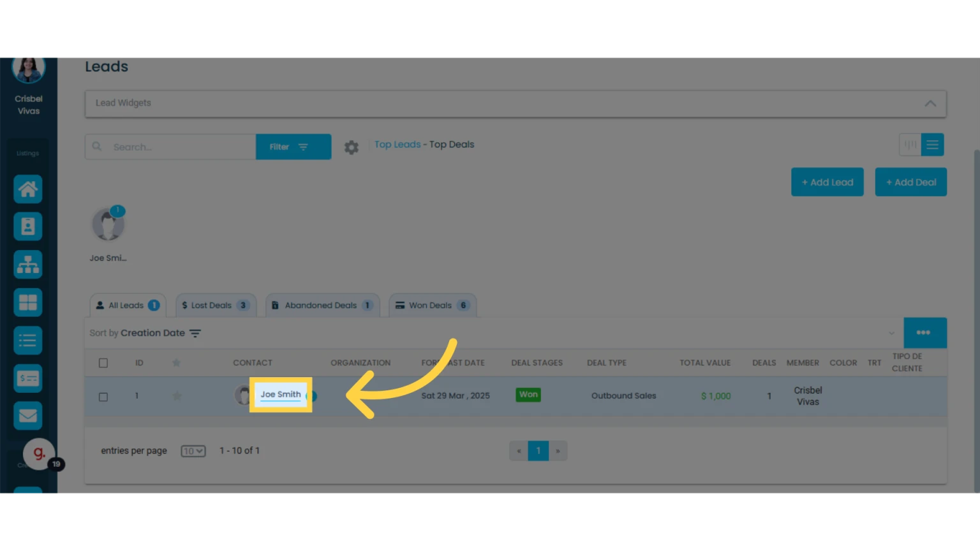980x551 pixels.
Task: Open the three-dots actions menu
Action: [925, 333]
